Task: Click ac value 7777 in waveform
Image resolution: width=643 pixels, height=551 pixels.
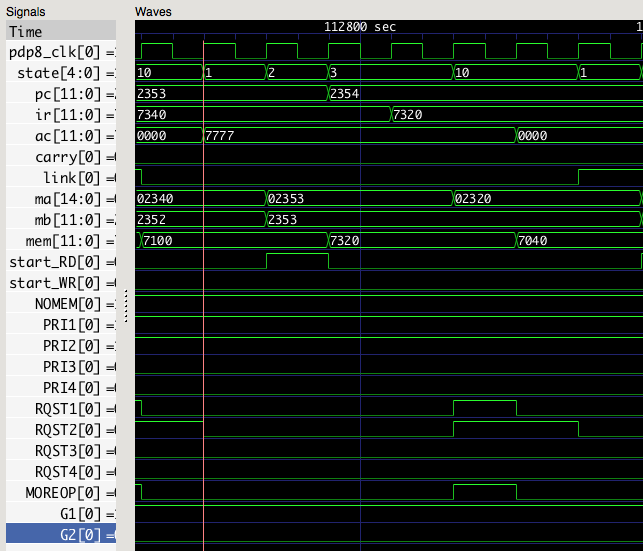Action: tap(219, 136)
